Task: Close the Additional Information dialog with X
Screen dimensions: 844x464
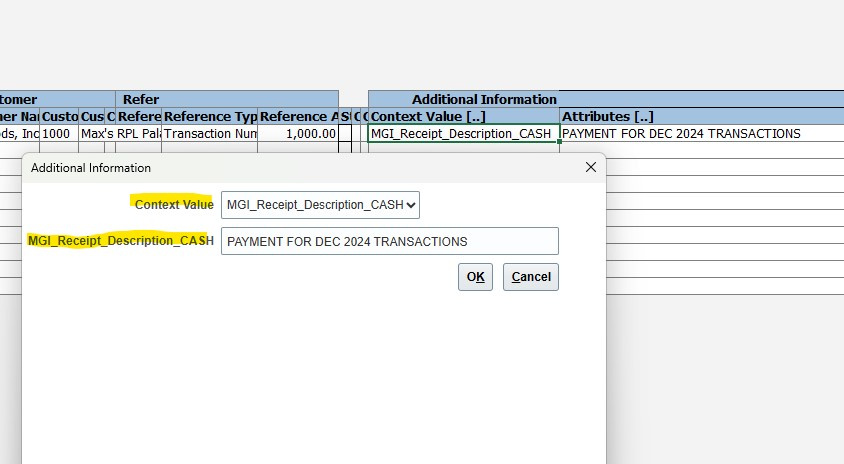Action: (x=590, y=167)
